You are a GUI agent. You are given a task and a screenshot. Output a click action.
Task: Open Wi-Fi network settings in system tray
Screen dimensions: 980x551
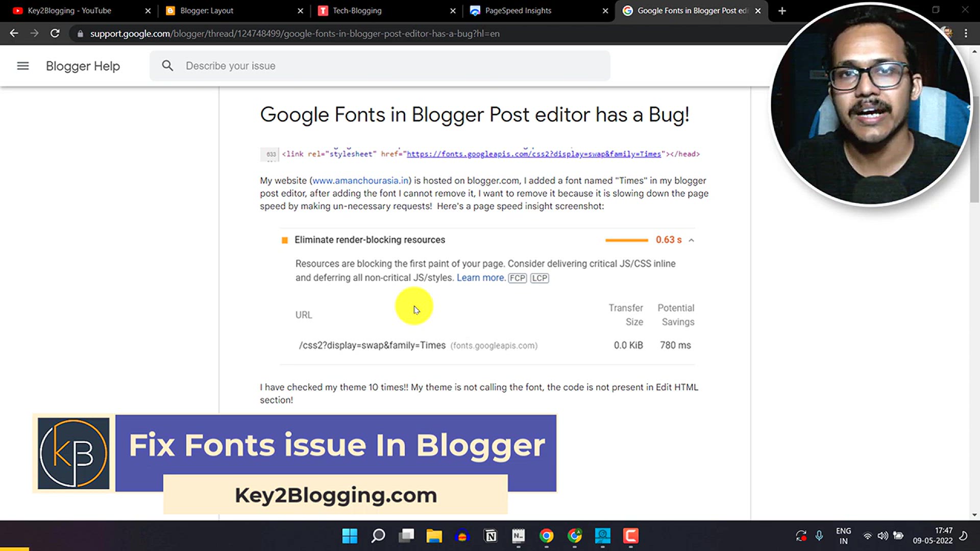(x=867, y=536)
